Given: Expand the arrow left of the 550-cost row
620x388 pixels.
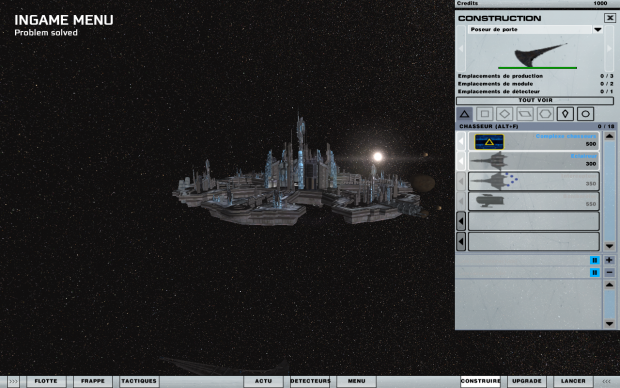Looking at the screenshot, I should tap(461, 201).
